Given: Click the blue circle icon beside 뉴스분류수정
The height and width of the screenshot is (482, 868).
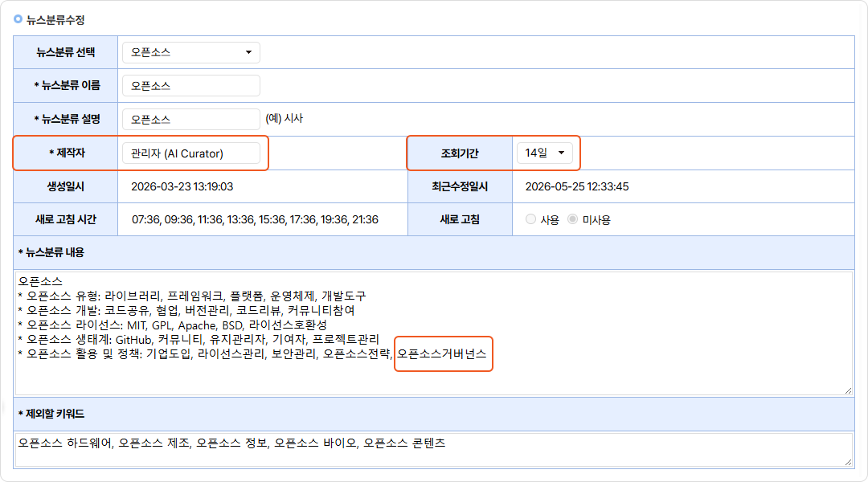Looking at the screenshot, I should tap(18, 18).
